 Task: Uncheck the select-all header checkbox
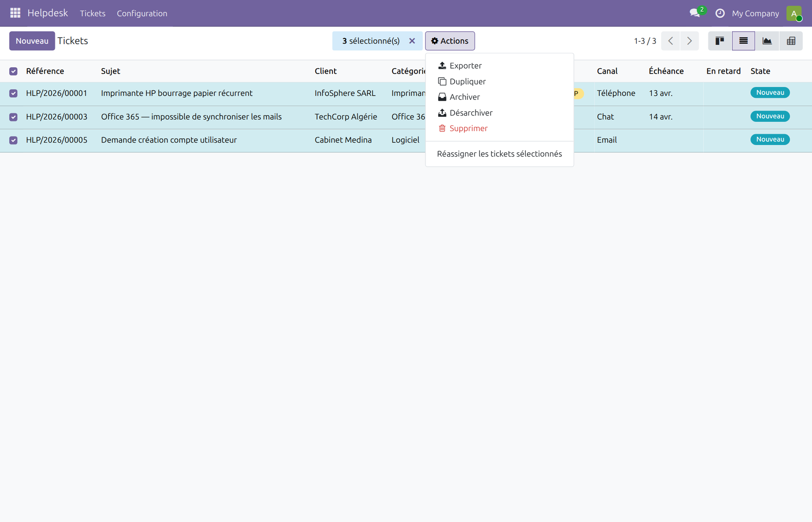pyautogui.click(x=13, y=71)
